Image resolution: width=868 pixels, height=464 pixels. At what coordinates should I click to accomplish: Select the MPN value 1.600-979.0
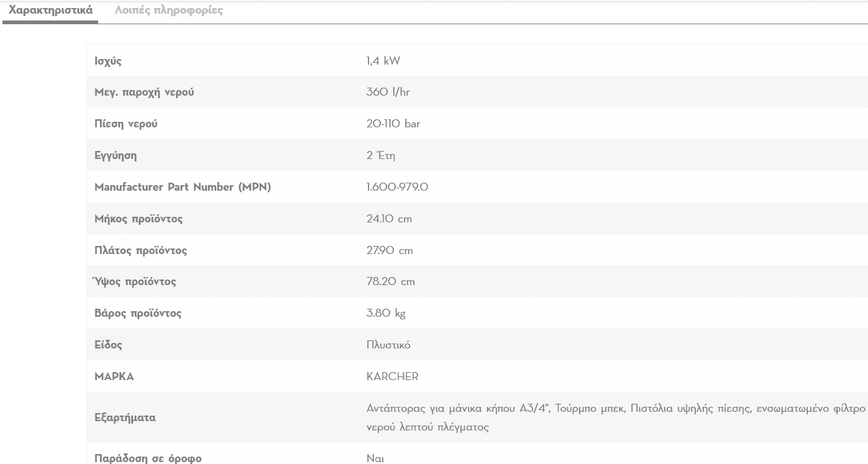(x=397, y=187)
